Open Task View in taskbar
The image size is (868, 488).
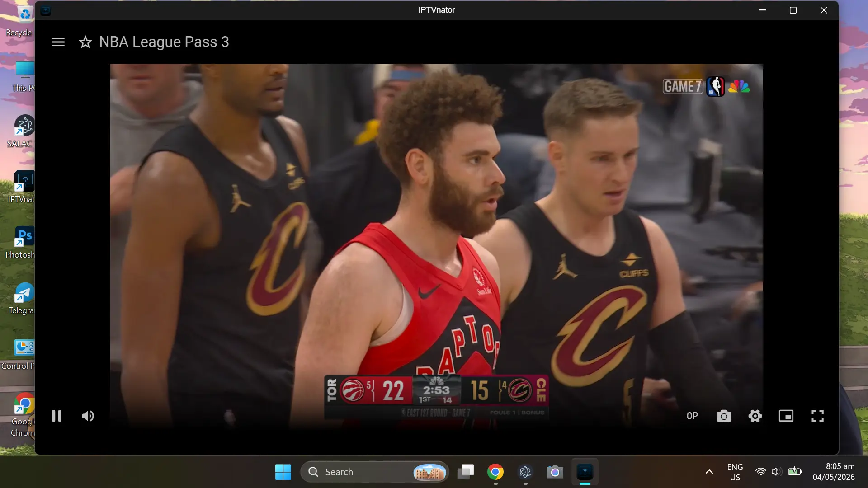point(465,472)
